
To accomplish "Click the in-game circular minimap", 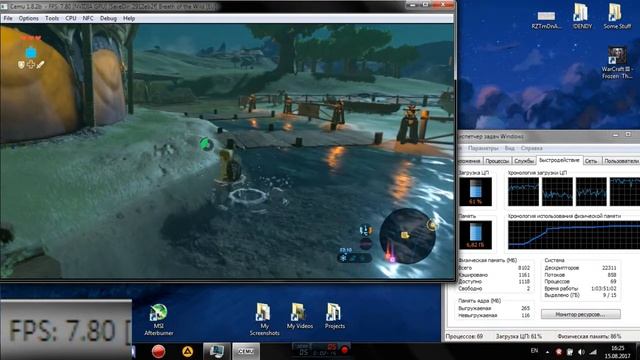I will tap(407, 236).
